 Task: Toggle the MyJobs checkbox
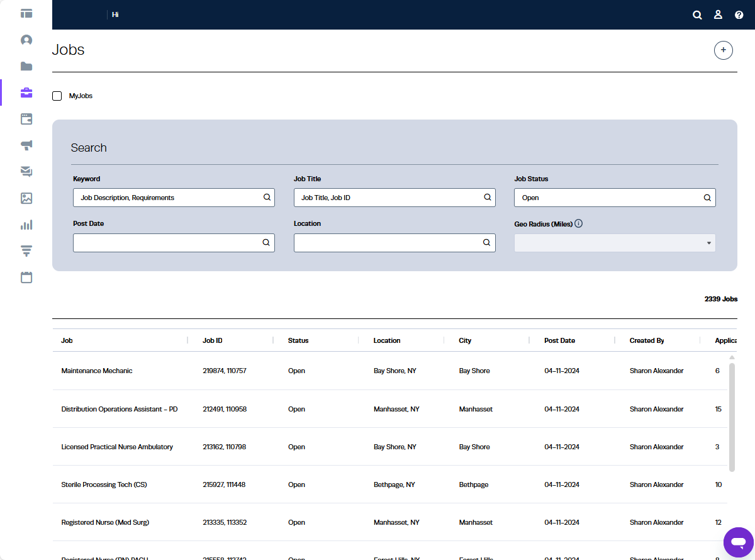click(57, 96)
